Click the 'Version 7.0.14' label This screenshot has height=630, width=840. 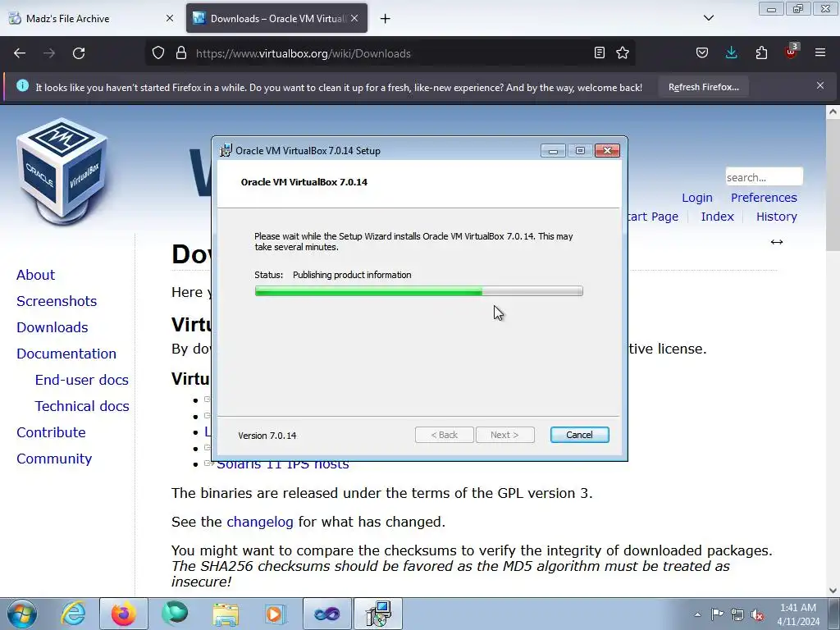tap(267, 436)
